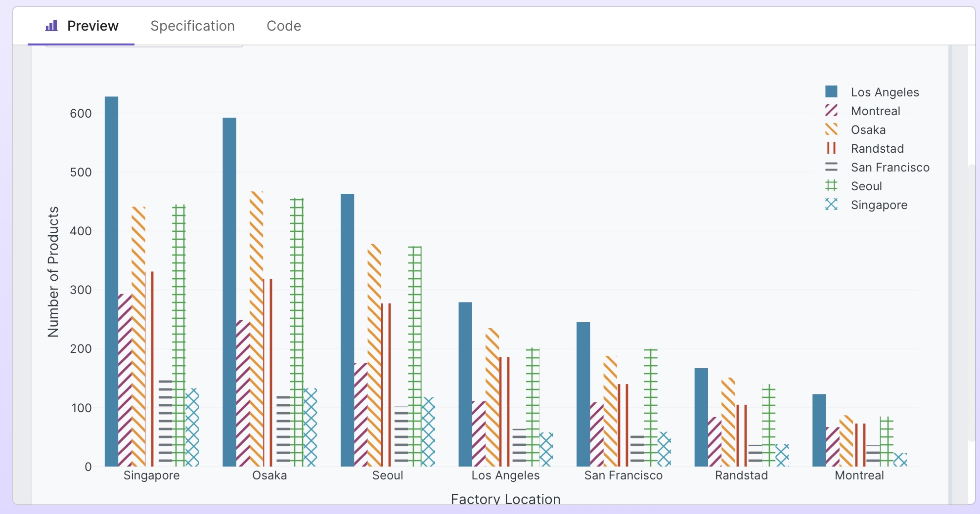Open the Code tab
This screenshot has height=514, width=980.
pos(283,26)
